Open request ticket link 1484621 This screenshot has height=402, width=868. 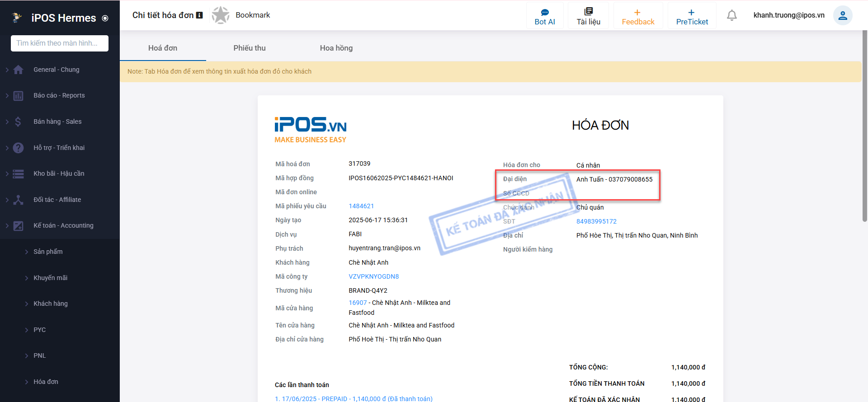[x=361, y=206]
